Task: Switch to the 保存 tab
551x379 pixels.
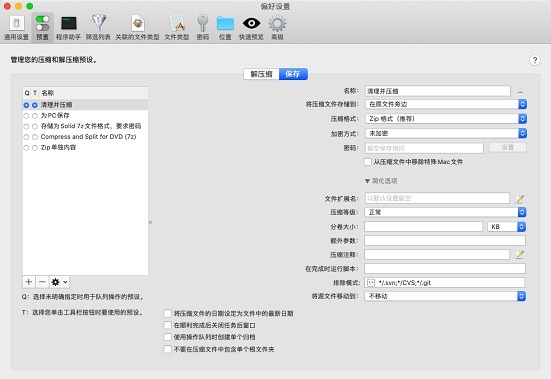Action: point(293,74)
